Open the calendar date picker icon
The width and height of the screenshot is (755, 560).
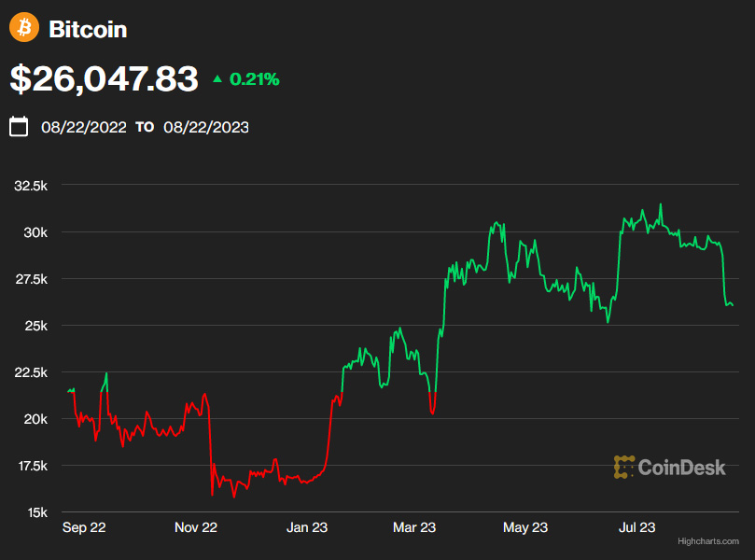tap(19, 127)
